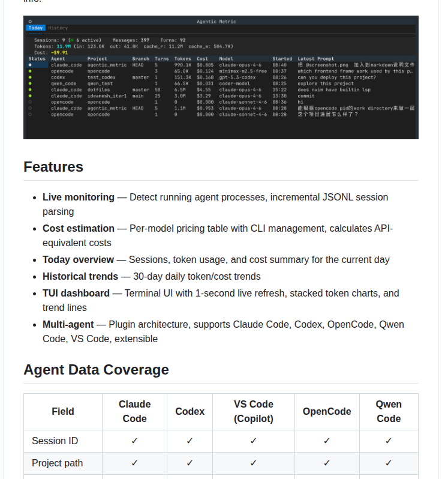Open the Agentic Metric terminal screenshot image
448x479 pixels.
tap(221, 77)
